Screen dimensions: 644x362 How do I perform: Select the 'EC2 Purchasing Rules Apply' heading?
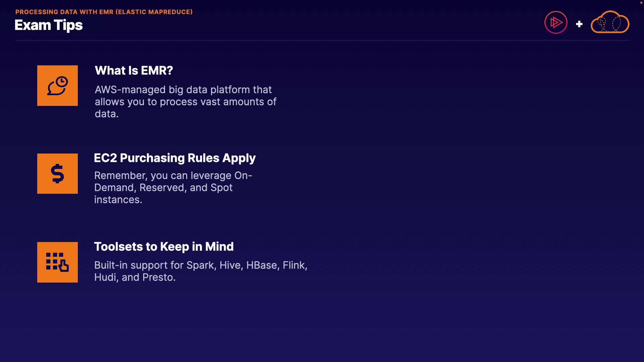[x=174, y=158]
